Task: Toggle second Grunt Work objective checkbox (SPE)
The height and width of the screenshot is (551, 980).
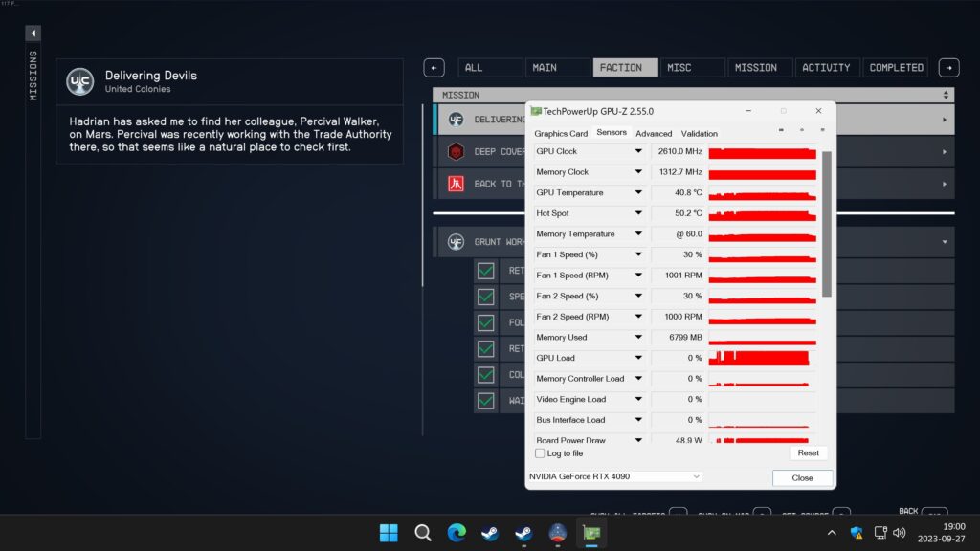Action: pos(485,297)
